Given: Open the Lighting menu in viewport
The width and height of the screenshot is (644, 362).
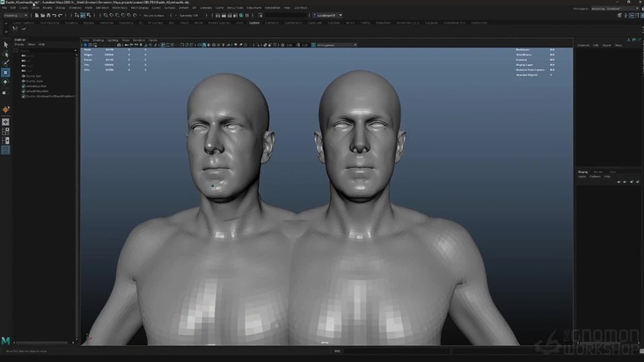Looking at the screenshot, I should pos(113,40).
